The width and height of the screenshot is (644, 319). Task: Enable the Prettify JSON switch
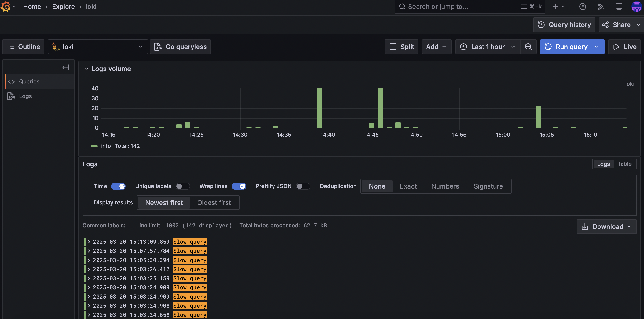click(x=303, y=186)
